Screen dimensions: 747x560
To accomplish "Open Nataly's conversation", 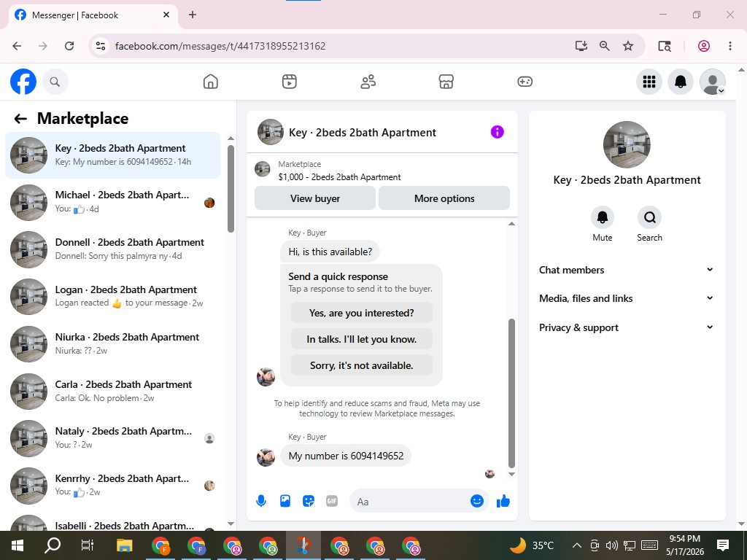I will pos(113,438).
